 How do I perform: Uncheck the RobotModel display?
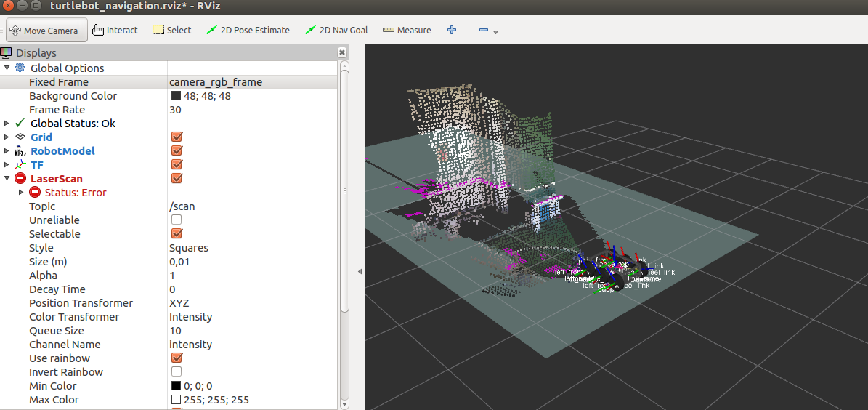pos(177,151)
